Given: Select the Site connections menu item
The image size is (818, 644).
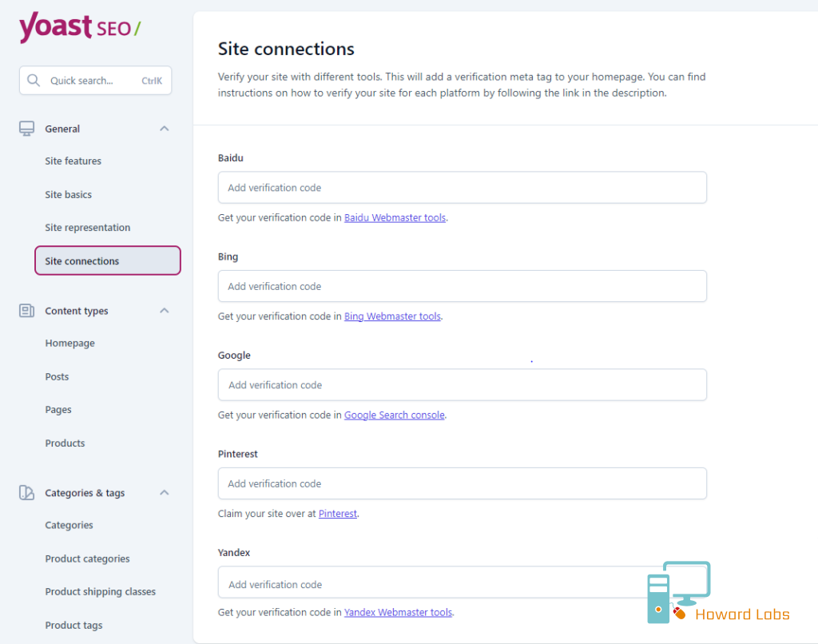Looking at the screenshot, I should coord(108,260).
